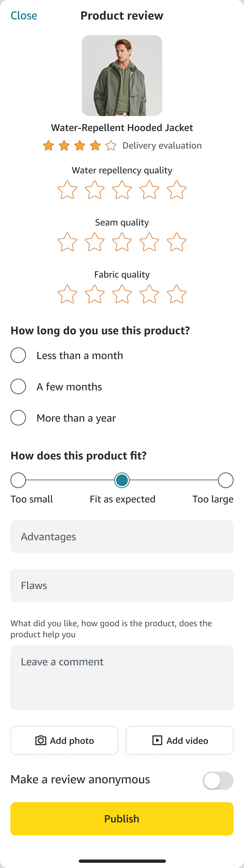Click the jacket product thumbnail
The image size is (244, 868).
(122, 76)
